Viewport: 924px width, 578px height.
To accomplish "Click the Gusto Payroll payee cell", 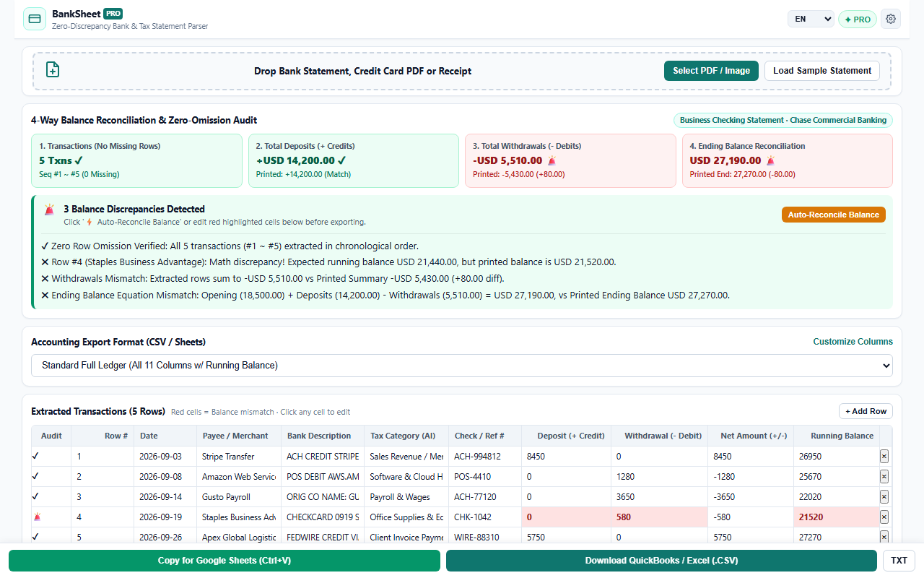I will (x=238, y=496).
